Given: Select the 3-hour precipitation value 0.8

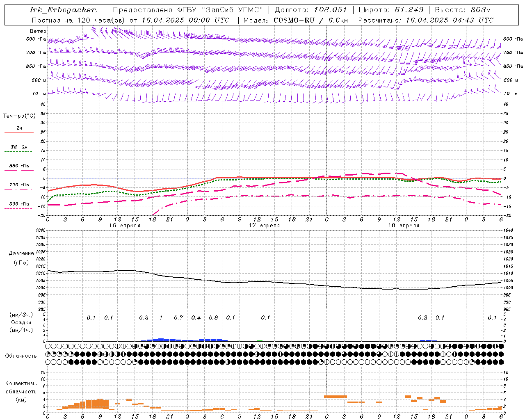Looking at the screenshot, I should [213, 318].
